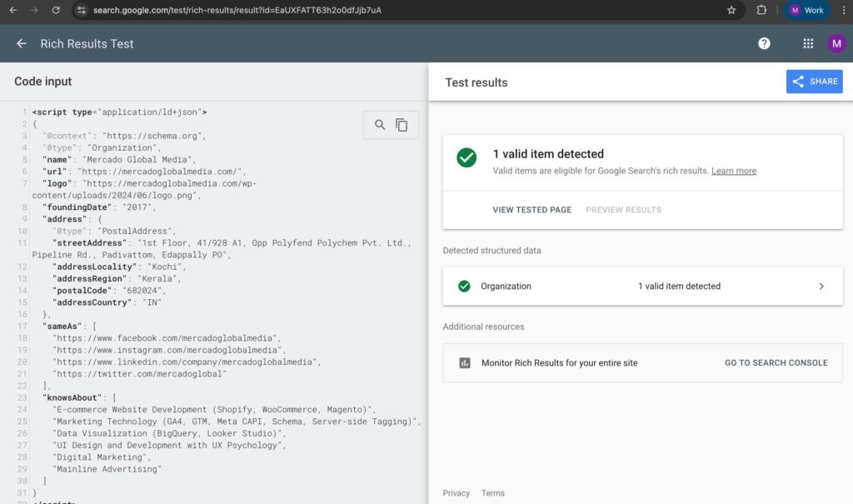
Task: Click the "streetAddress" code line
Action: coord(222,249)
